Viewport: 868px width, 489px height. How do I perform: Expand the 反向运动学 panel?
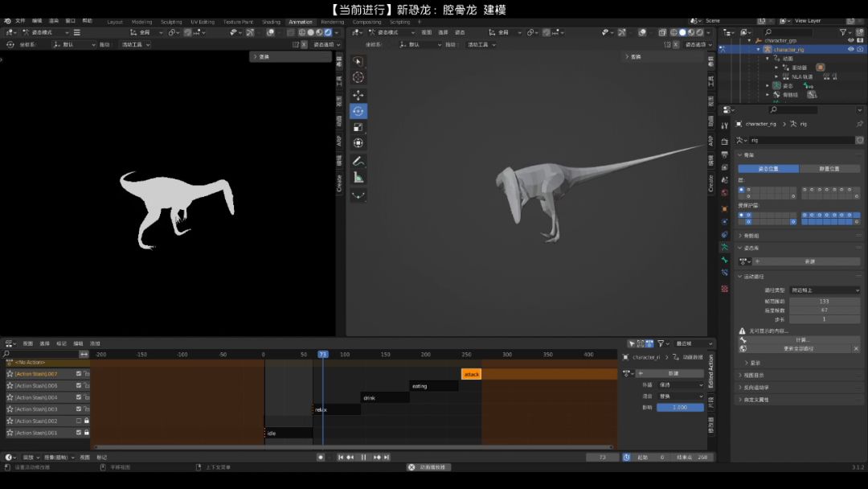[x=755, y=387]
